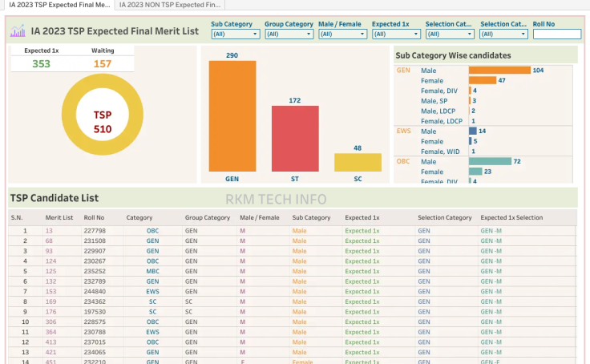Select roll number 244840 cell
Screen dimensions: 590x364
tap(95, 292)
